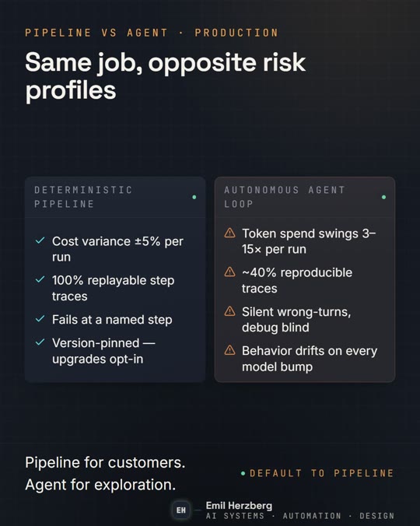Click the green dot in Deterministic Pipeline header
Image resolution: width=420 pixels, height=526 pixels.
pyautogui.click(x=194, y=198)
